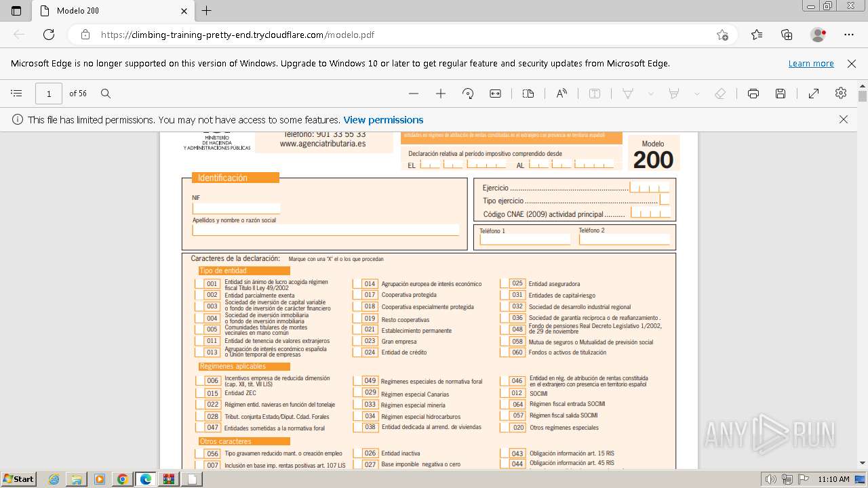Expand Draw pen options dropdown arrow
The width and height of the screenshot is (868, 488).
[x=651, y=94]
